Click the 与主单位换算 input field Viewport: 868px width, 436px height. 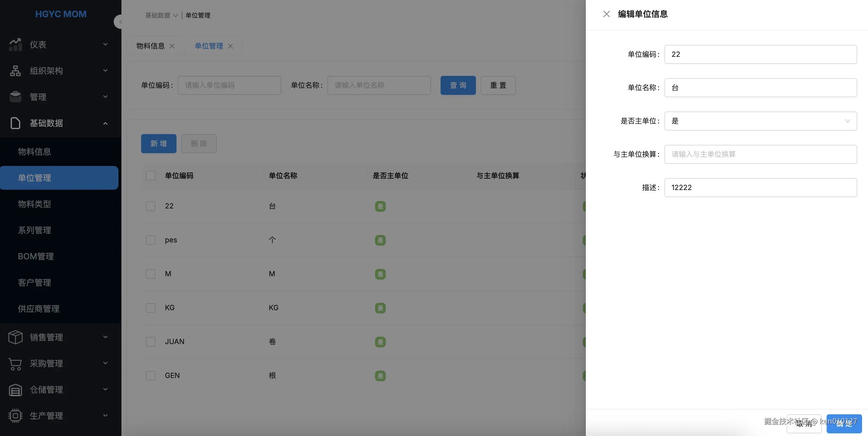click(x=760, y=154)
